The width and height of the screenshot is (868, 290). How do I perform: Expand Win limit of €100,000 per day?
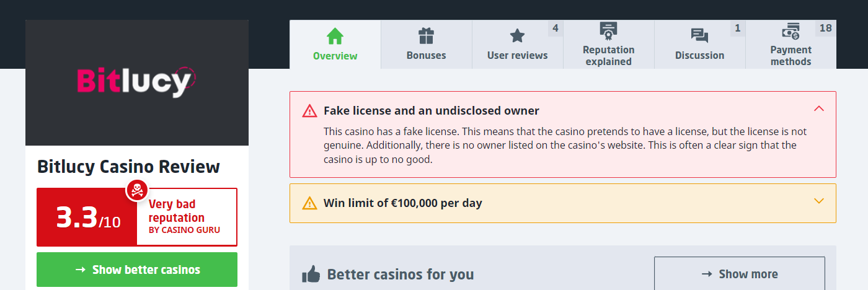pos(402,203)
